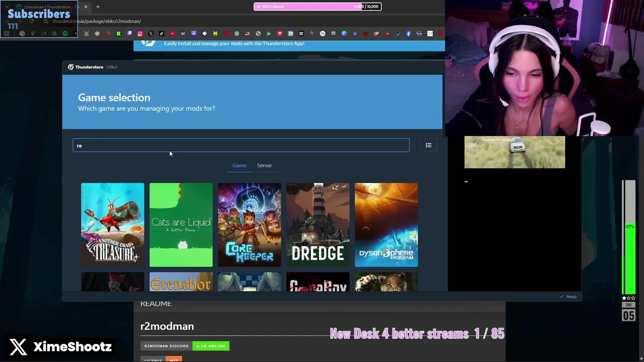644x362 pixels.
Task: Open the Twitch bookmark icon
Action: (x=129, y=34)
